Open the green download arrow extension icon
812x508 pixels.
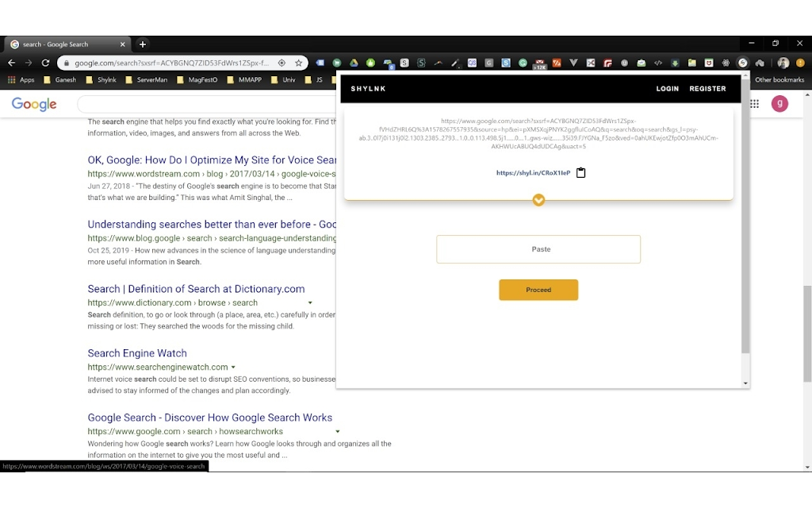pos(675,63)
